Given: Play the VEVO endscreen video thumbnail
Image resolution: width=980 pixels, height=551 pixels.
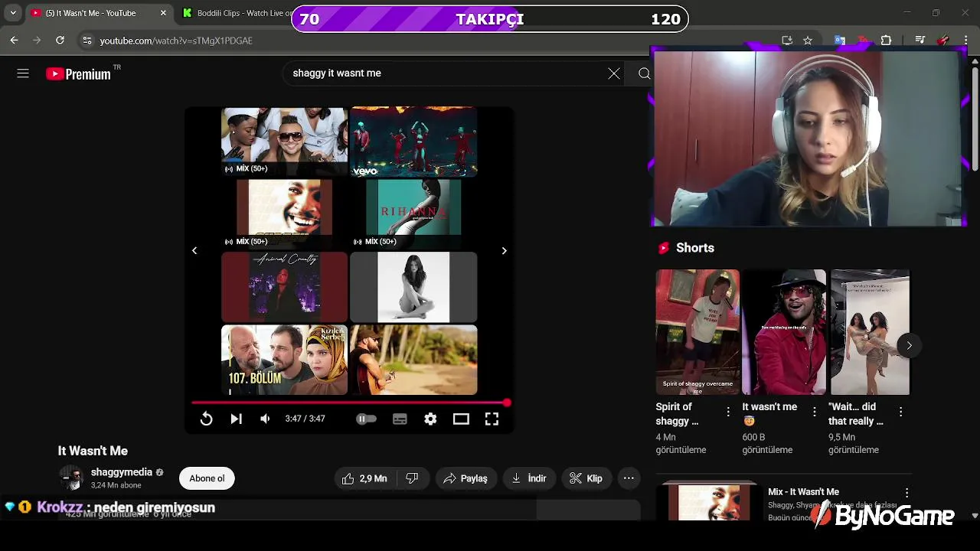Looking at the screenshot, I should [413, 142].
